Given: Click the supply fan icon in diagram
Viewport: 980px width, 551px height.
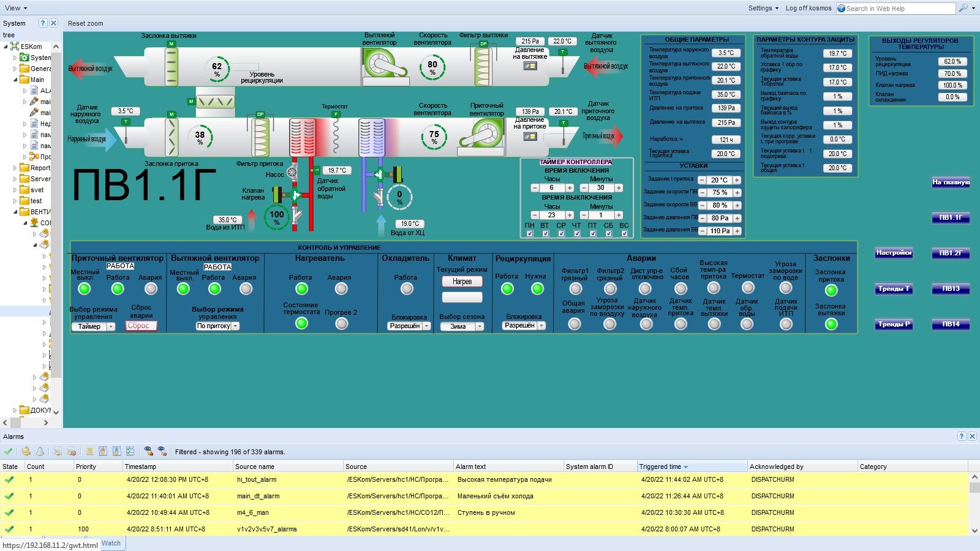Looking at the screenshot, I should [x=487, y=134].
